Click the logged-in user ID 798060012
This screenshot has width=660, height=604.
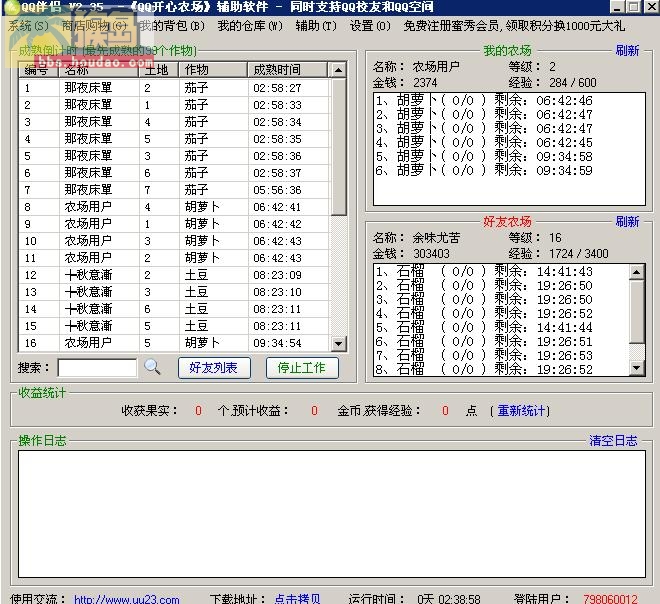pos(610,599)
